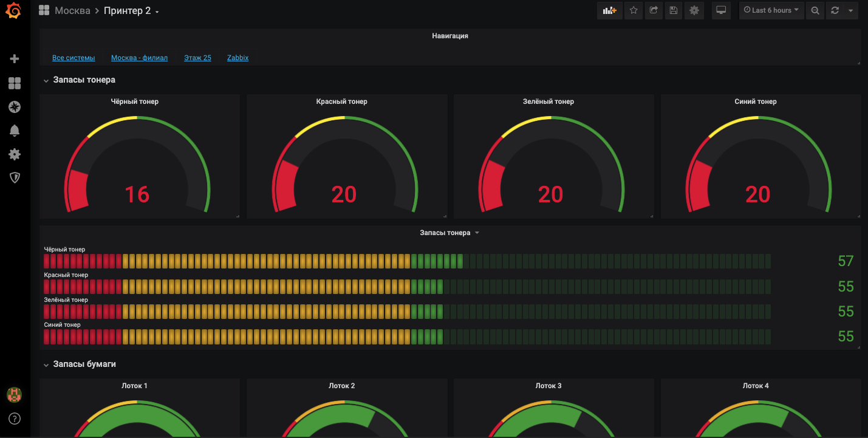Click the Синий тонер bar gauge

point(408,337)
